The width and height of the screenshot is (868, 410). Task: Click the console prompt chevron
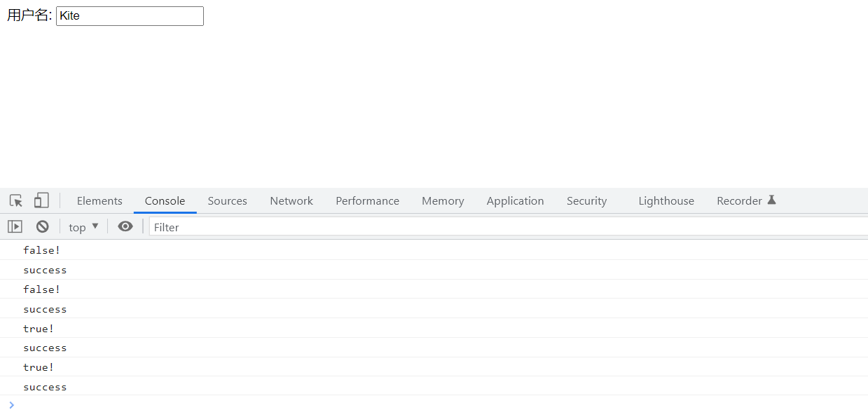(11, 404)
